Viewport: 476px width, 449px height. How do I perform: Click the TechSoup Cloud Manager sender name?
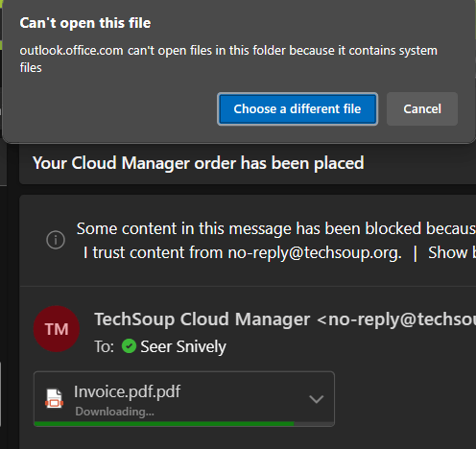(x=202, y=319)
